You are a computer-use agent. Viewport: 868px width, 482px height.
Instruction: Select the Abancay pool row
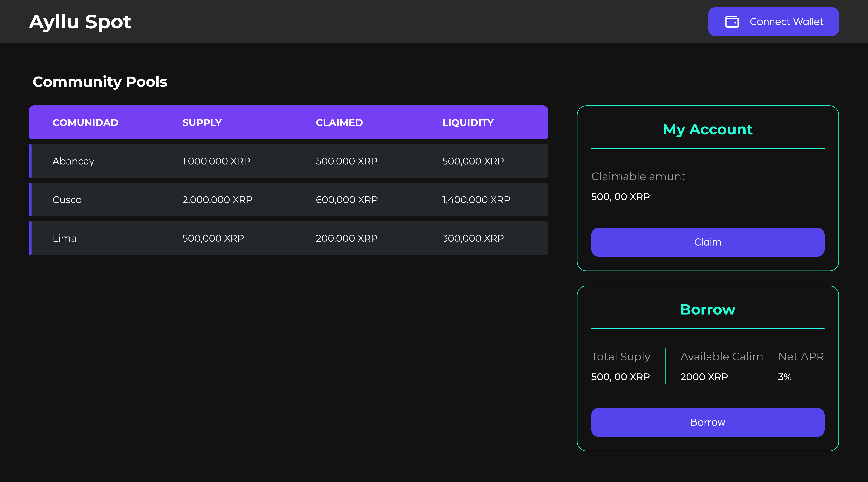point(288,161)
